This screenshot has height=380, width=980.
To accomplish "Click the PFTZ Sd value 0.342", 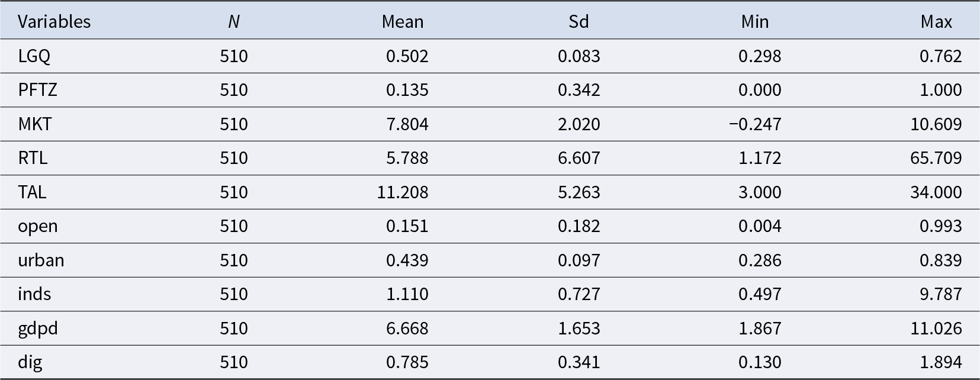I will tap(579, 90).
